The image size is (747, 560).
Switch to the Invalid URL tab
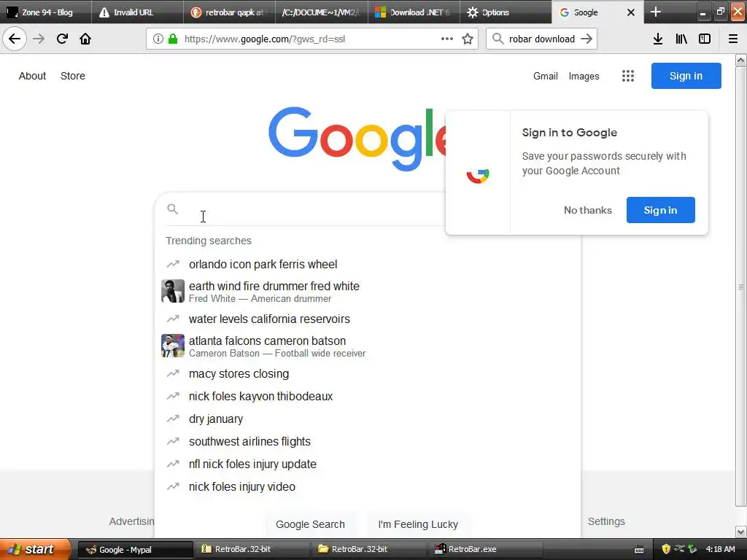point(138,12)
